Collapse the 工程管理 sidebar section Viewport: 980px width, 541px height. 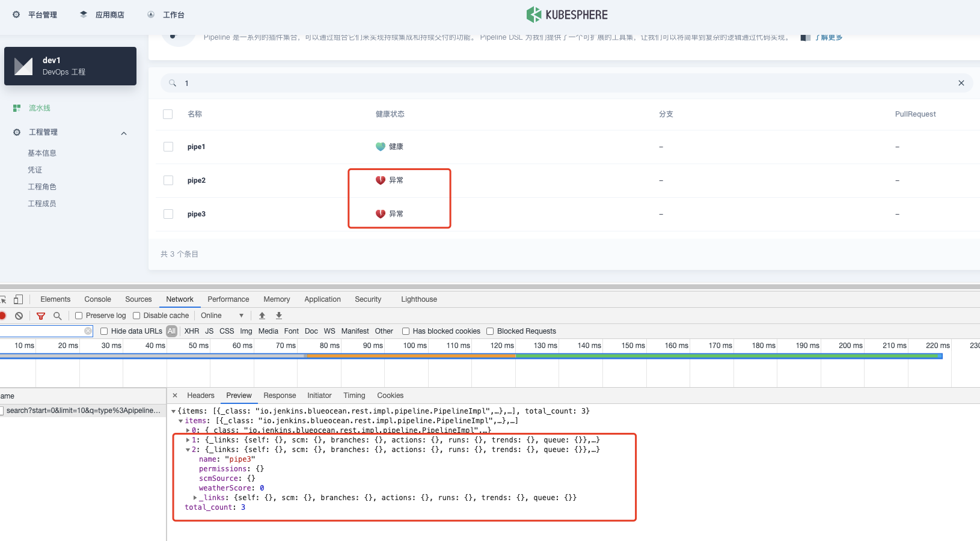[x=124, y=132]
